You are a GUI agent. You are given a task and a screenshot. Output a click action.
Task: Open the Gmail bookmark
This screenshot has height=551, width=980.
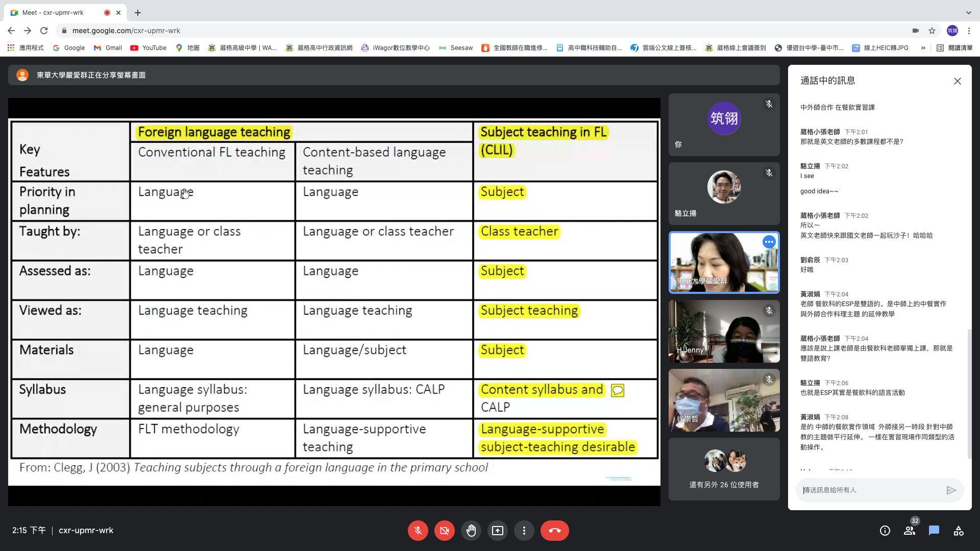tap(108, 48)
